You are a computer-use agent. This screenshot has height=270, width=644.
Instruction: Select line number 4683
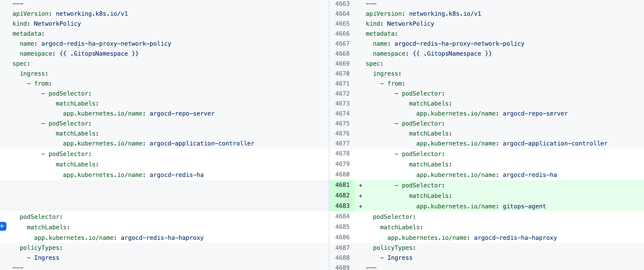[342, 206]
